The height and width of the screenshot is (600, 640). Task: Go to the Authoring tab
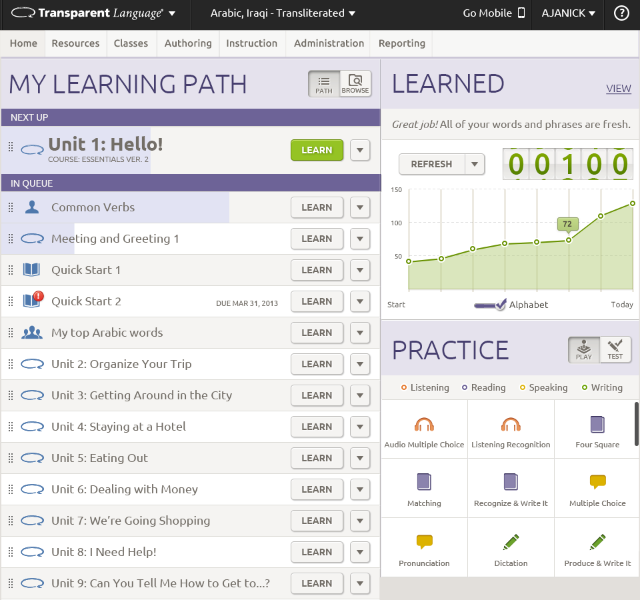point(188,43)
